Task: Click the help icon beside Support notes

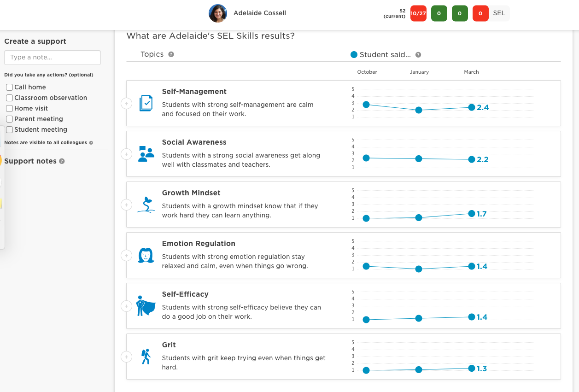Action: 62,161
